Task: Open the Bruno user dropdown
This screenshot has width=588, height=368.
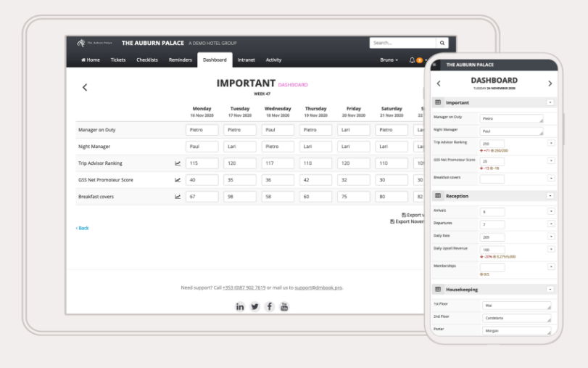Action: click(x=389, y=60)
